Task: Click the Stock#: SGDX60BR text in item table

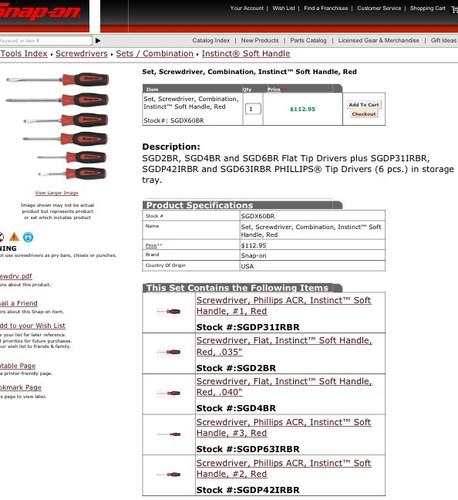Action: (x=174, y=121)
